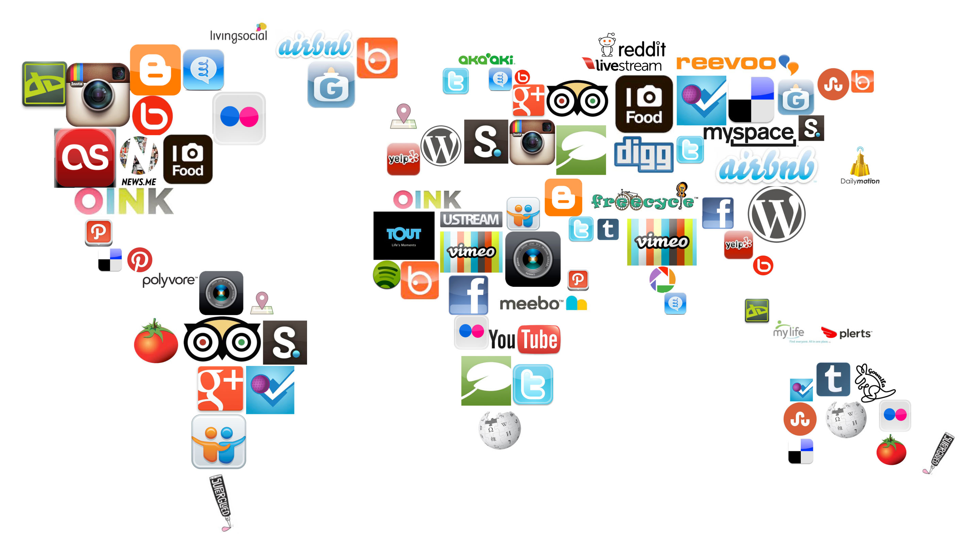Screen dimensions: 980x544
Task: Open the Digg menu entry
Action: 643,154
